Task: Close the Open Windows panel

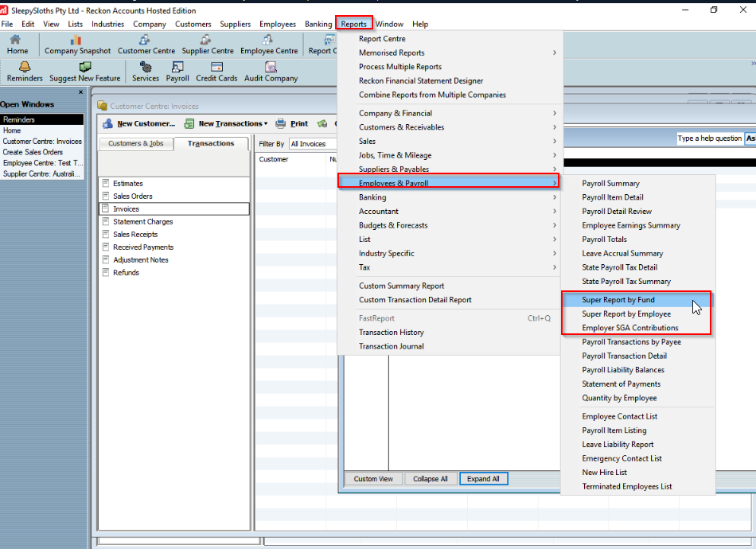Action: (80, 92)
